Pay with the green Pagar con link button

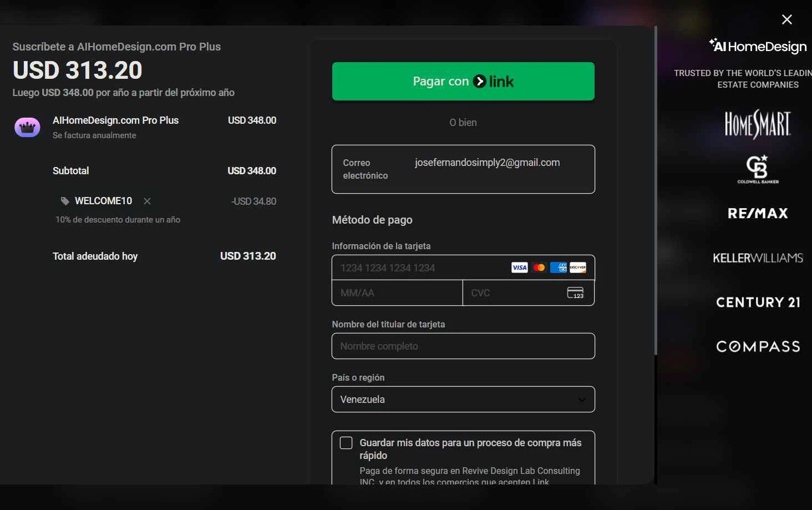(x=463, y=81)
